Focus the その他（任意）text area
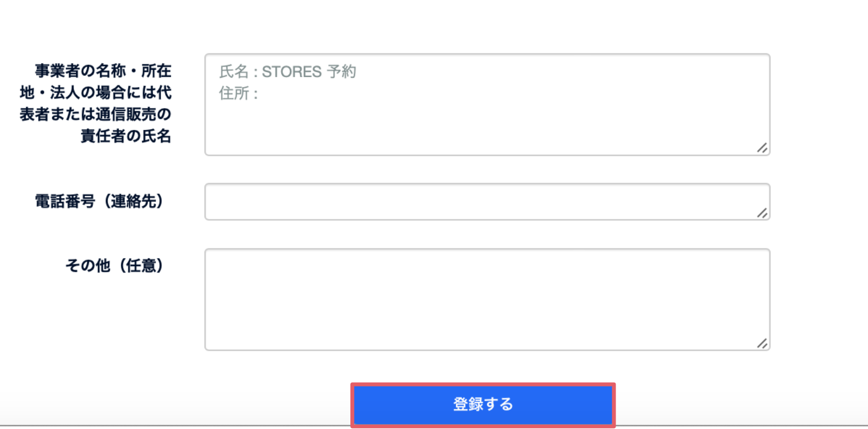868x429 pixels. pos(487,299)
